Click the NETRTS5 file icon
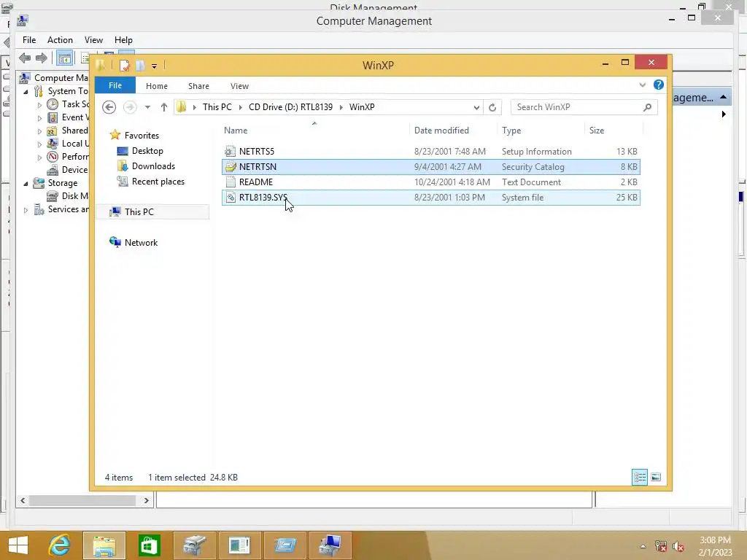The image size is (747, 560). [x=230, y=152]
